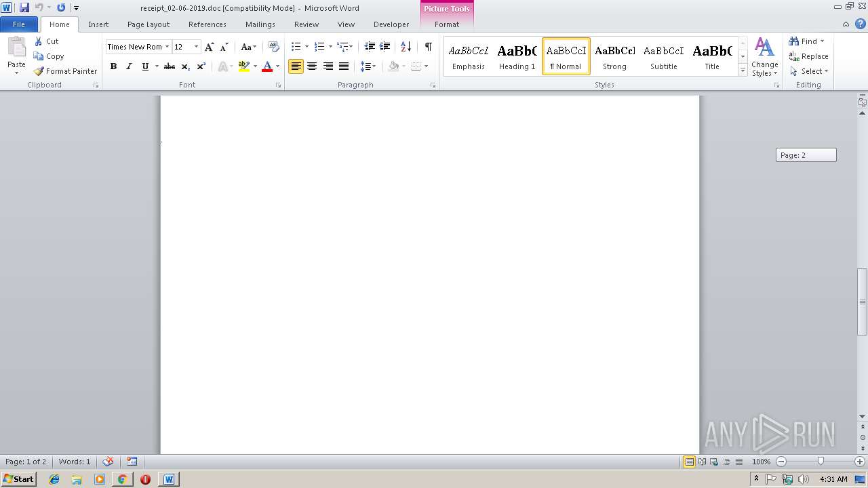Expand Styles gallery More arrow
Screen dimensions: 868x488
743,70
